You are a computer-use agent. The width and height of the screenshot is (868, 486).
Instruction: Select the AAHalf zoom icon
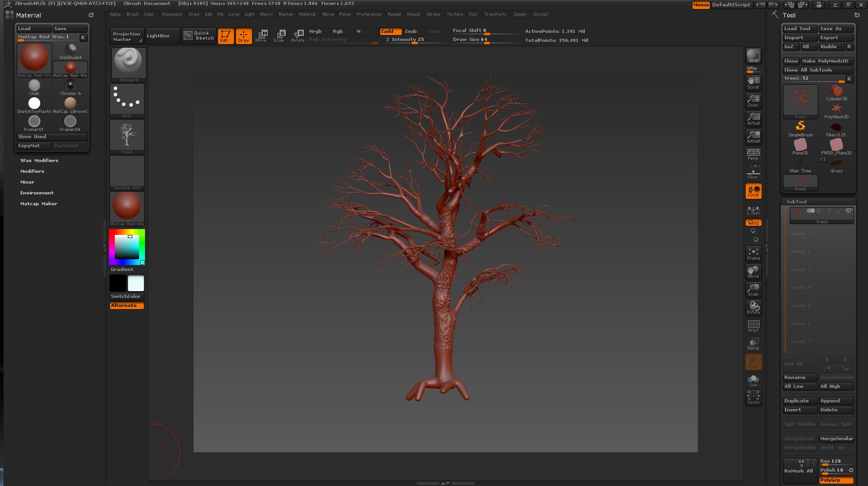[753, 136]
